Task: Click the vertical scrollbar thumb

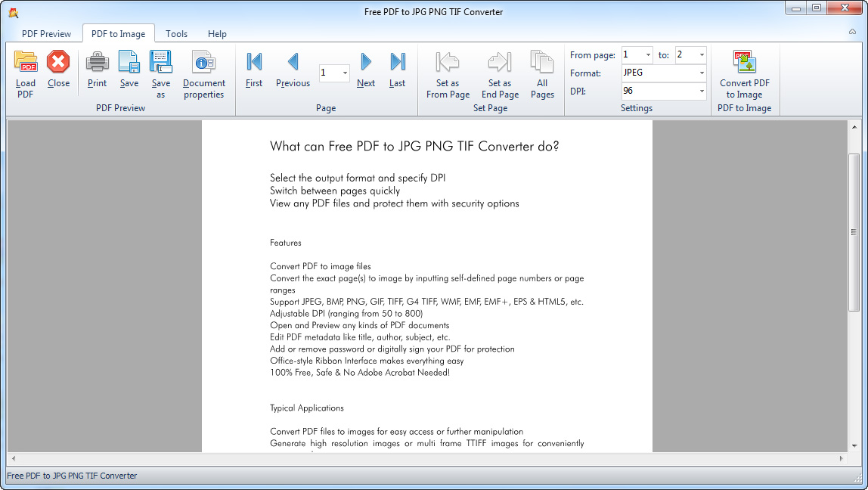Action: [x=854, y=233]
